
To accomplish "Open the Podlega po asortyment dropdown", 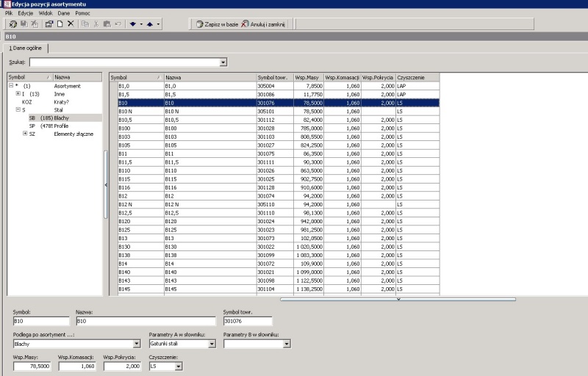I will click(137, 344).
